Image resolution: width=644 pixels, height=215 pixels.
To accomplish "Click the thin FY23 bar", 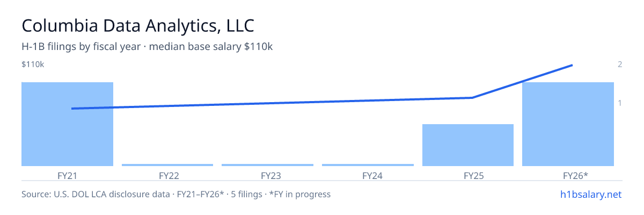I will (x=267, y=165).
